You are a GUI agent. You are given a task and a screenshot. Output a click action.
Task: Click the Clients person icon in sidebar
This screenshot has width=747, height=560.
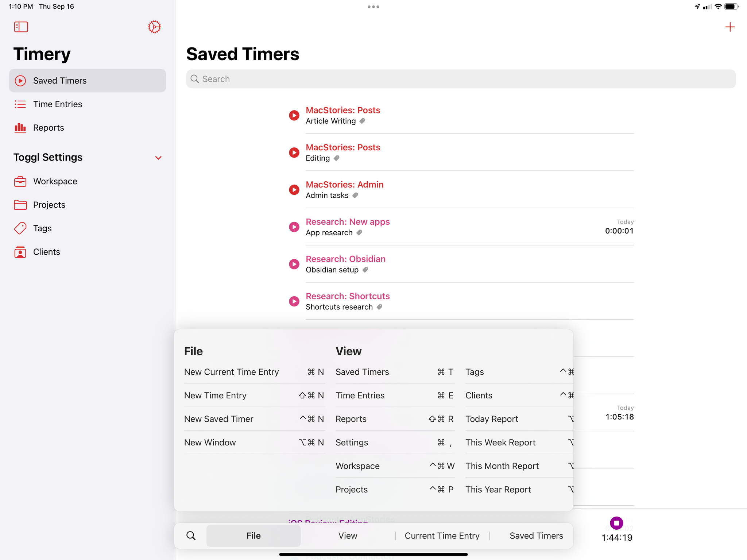tap(20, 252)
